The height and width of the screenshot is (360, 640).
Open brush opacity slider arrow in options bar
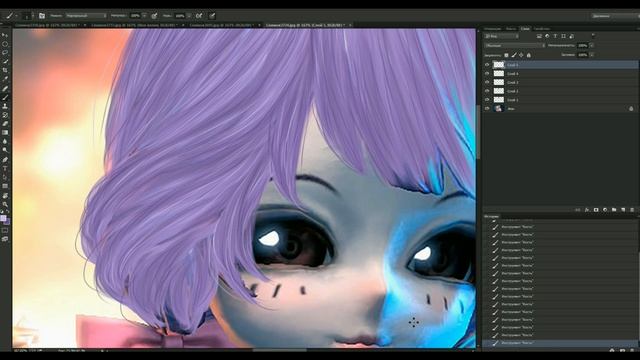pos(144,16)
